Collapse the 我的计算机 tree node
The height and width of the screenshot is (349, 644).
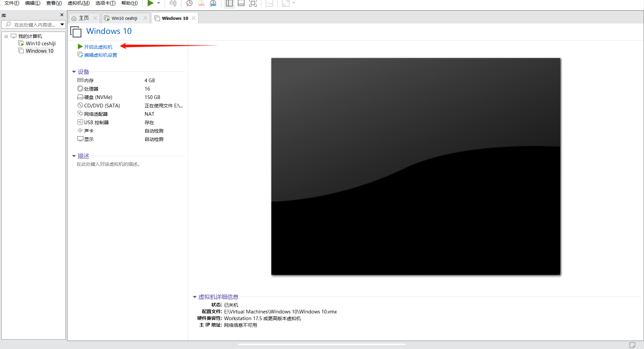pos(6,36)
